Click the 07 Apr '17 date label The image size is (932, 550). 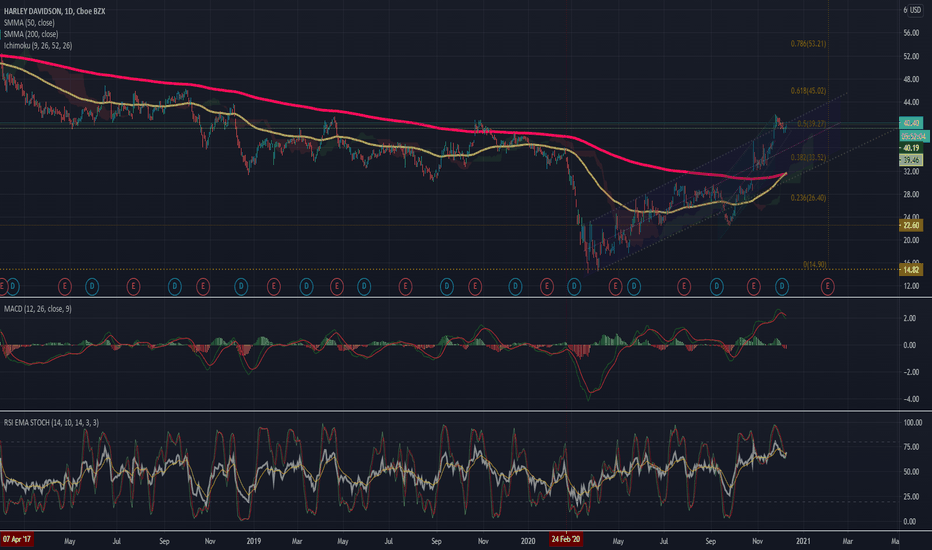click(17, 539)
